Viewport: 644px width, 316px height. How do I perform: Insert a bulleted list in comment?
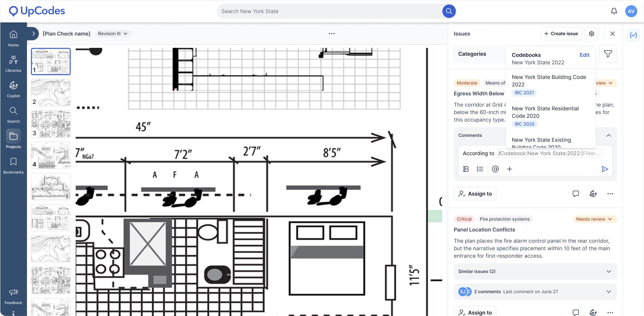point(480,169)
